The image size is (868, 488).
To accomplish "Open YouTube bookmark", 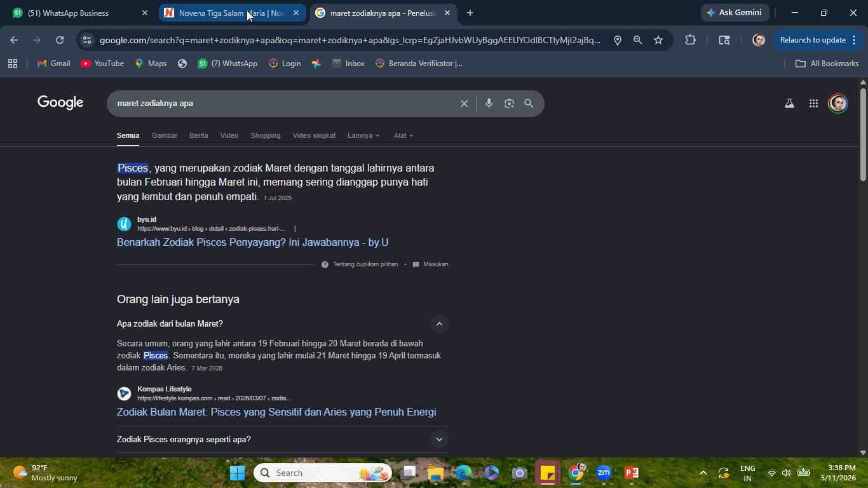I will 102,64.
